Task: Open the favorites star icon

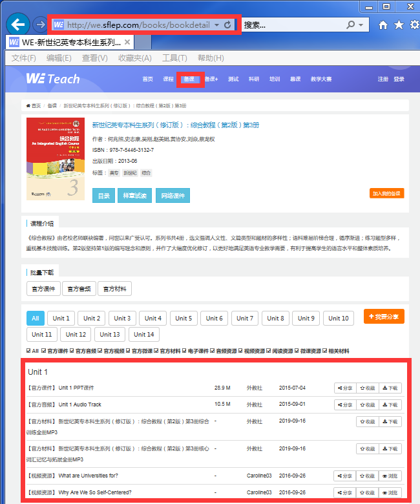Action: (399, 25)
